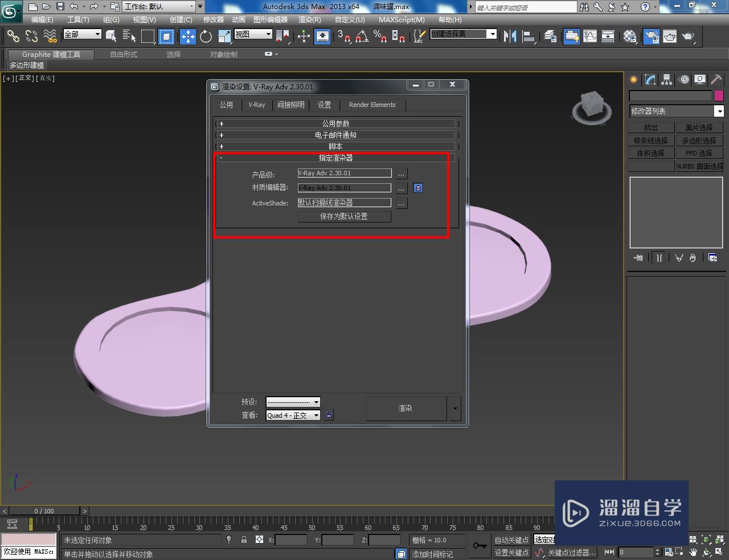This screenshot has height=560, width=729.
Task: Toggle the Spinner Snap button
Action: point(399,36)
